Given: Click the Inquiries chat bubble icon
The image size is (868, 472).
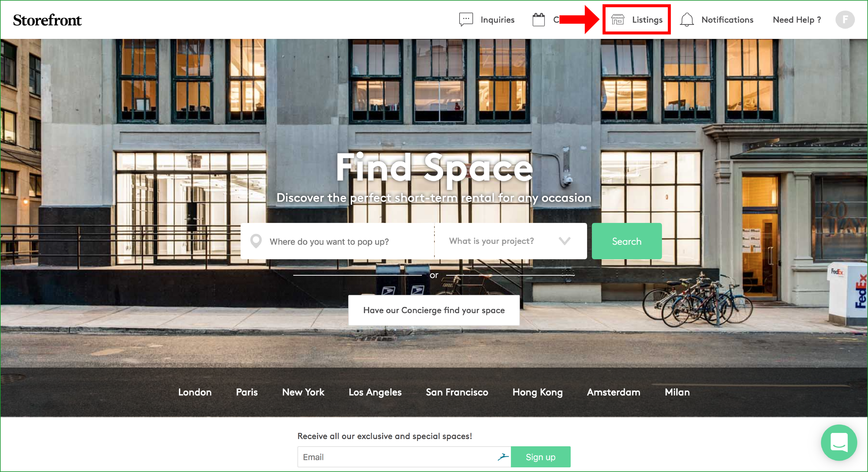Looking at the screenshot, I should [x=466, y=20].
